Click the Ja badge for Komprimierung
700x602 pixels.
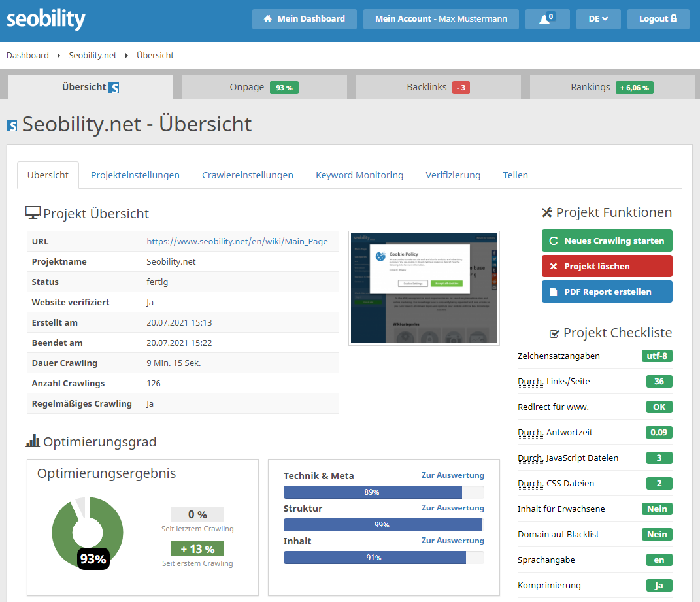[659, 585]
